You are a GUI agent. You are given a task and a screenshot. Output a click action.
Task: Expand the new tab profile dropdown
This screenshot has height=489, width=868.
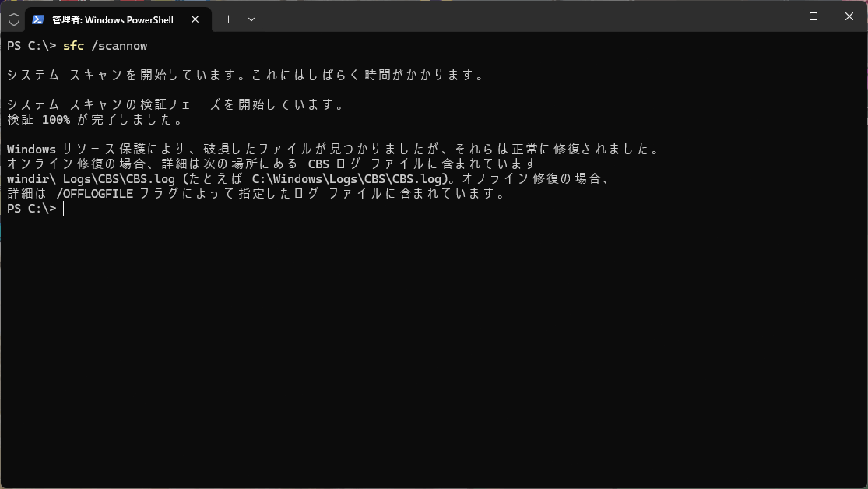click(x=251, y=19)
